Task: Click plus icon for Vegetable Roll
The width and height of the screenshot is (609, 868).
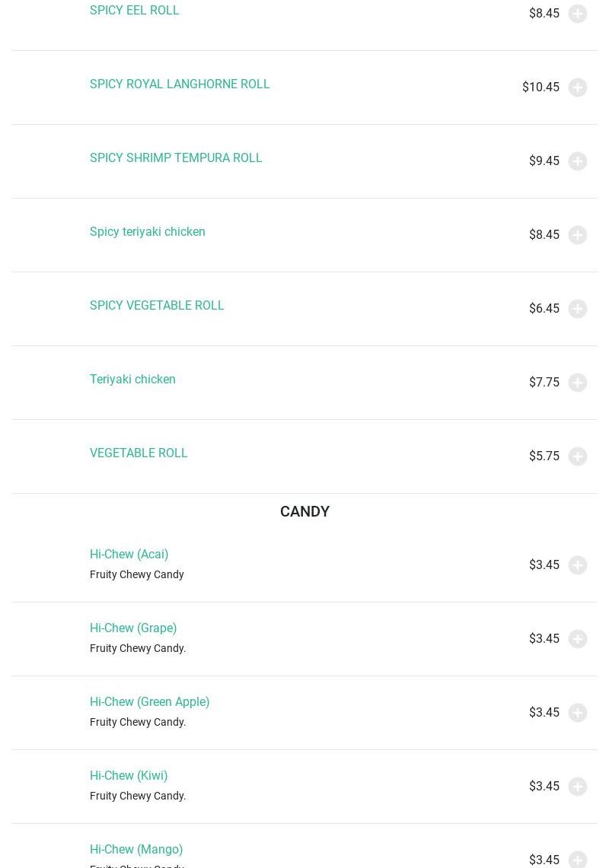Action: click(578, 456)
